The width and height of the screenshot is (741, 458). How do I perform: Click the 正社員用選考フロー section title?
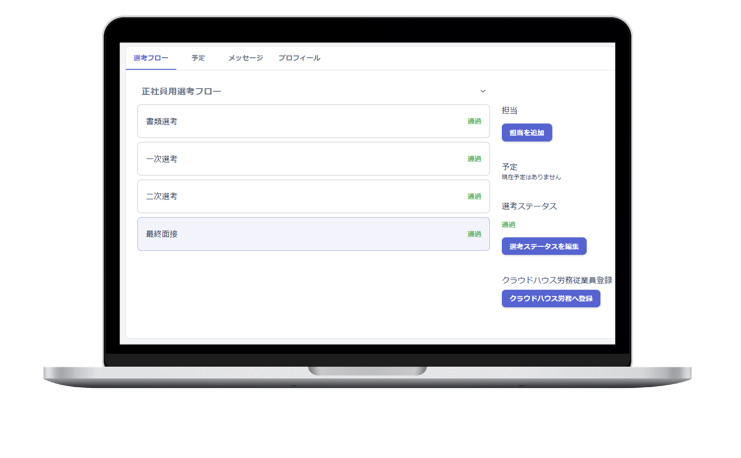coord(182,91)
